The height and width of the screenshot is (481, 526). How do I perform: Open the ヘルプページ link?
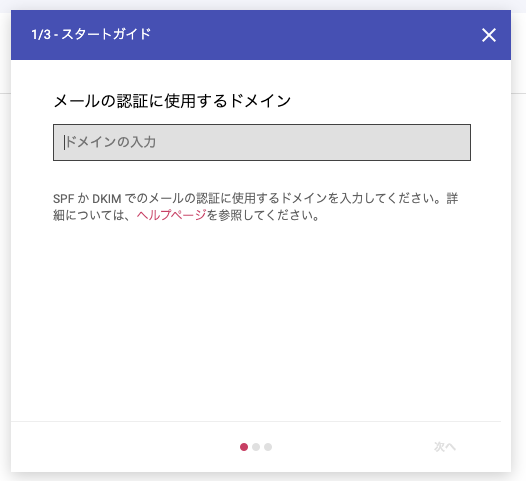(x=171, y=215)
